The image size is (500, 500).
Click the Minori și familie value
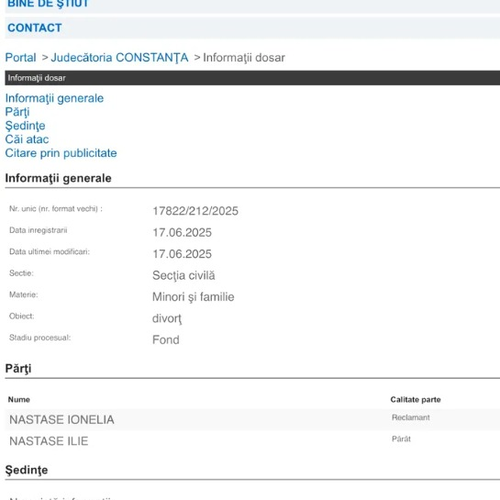(193, 297)
